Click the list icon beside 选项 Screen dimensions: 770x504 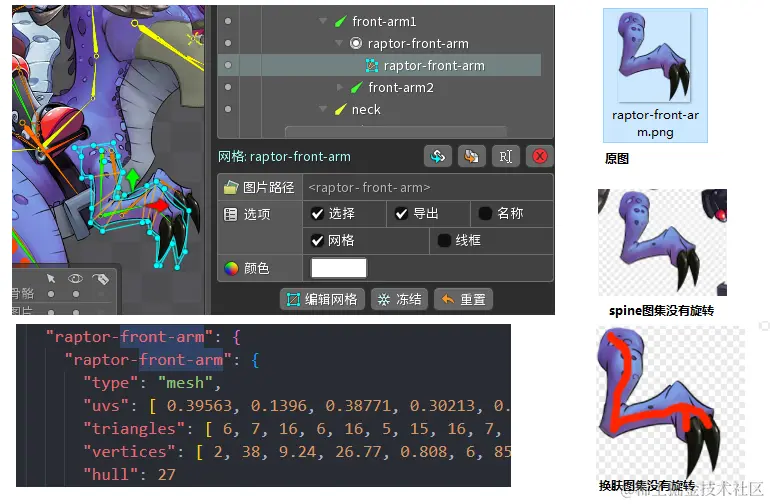pyautogui.click(x=230, y=214)
